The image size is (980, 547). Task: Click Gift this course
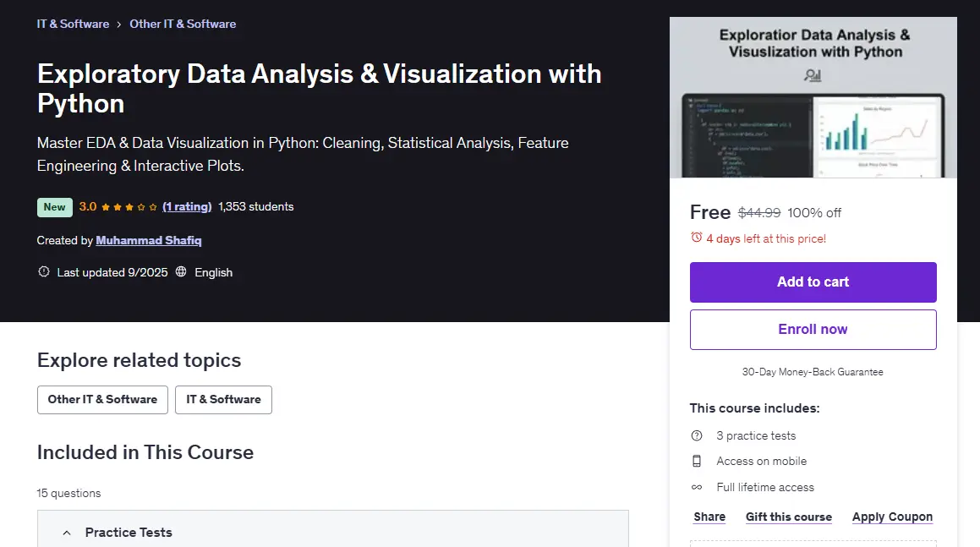pyautogui.click(x=789, y=517)
